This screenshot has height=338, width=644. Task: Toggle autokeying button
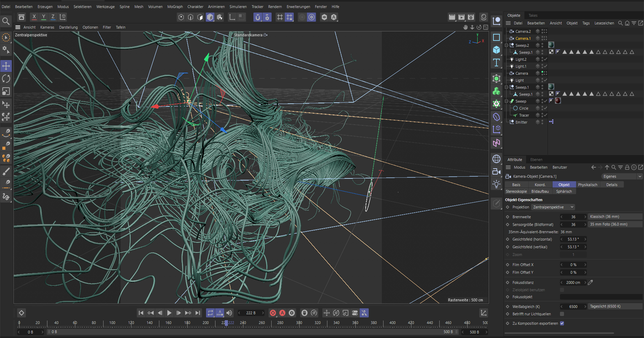pos(282,313)
